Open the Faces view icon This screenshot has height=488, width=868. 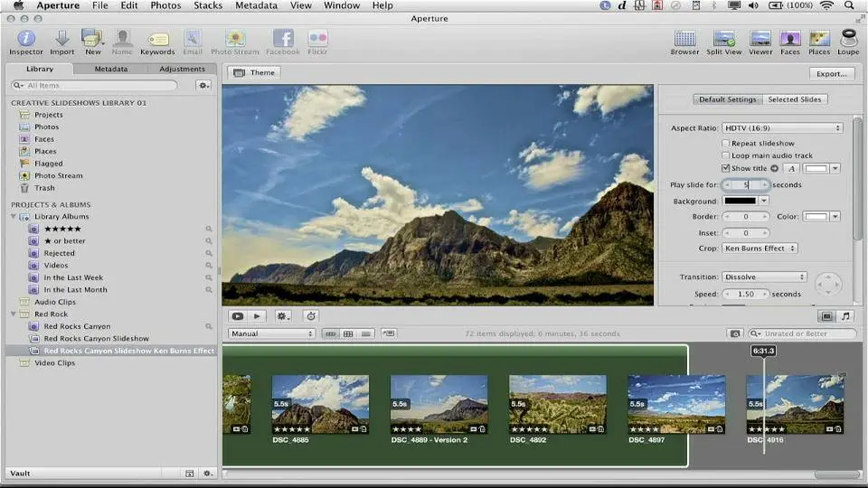pos(790,42)
